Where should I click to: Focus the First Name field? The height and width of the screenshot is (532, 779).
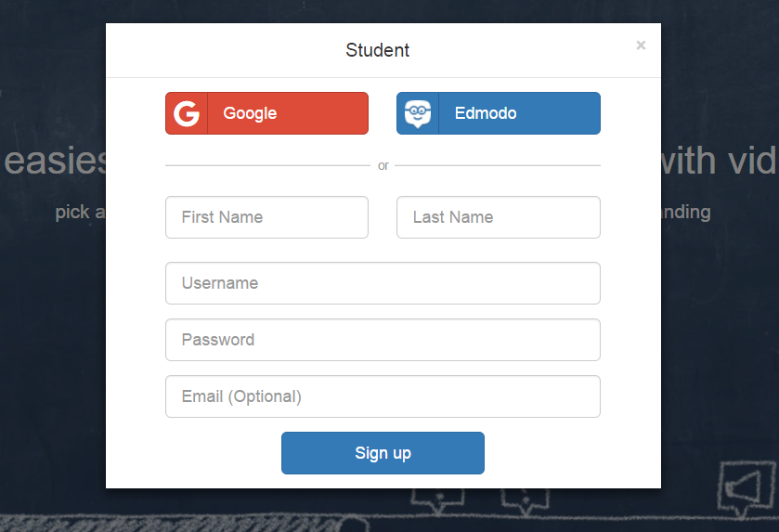(x=266, y=217)
